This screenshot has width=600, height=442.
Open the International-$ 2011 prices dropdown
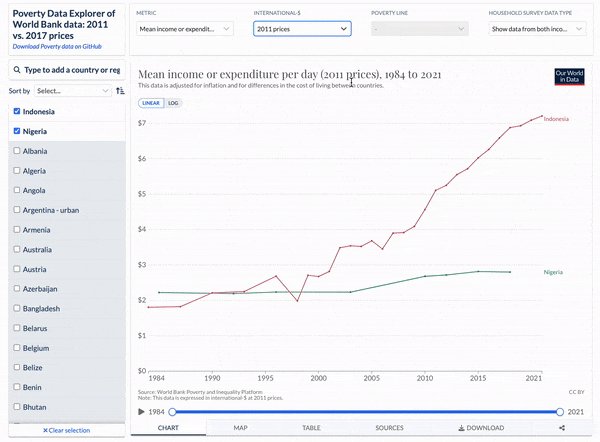click(302, 29)
